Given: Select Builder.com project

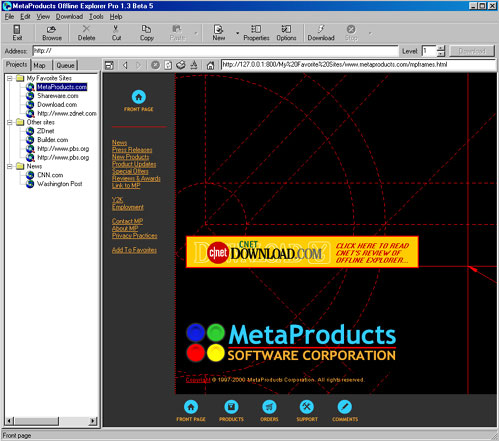Looking at the screenshot, I should tap(53, 140).
